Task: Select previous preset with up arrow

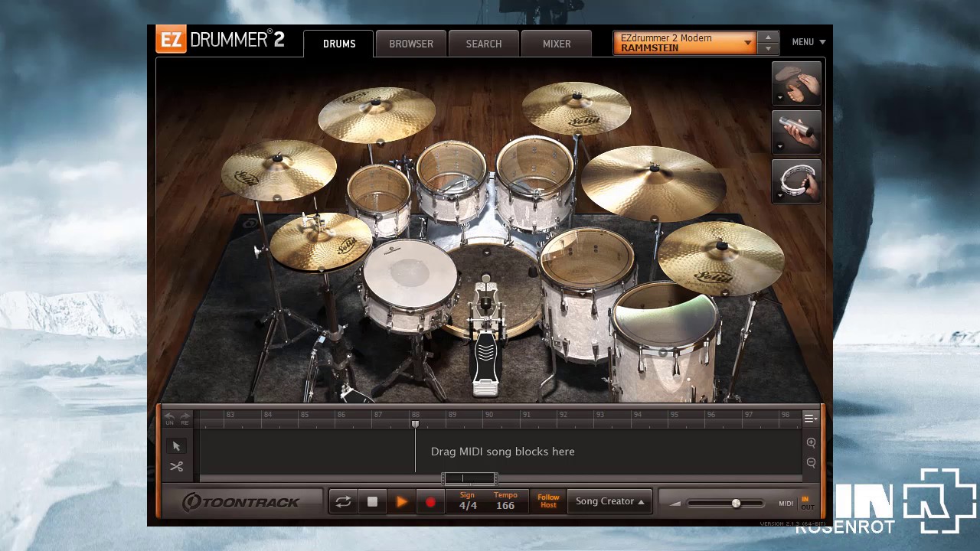Action: click(x=768, y=37)
